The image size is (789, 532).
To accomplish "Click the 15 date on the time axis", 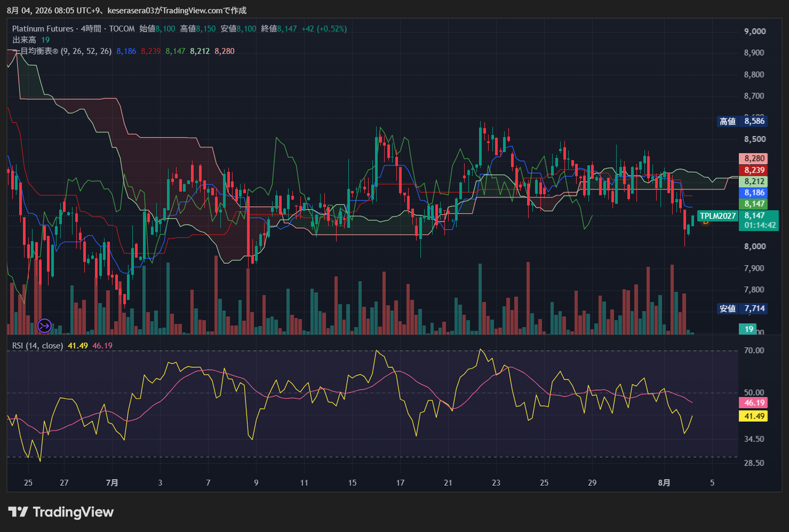I will (x=352, y=483).
